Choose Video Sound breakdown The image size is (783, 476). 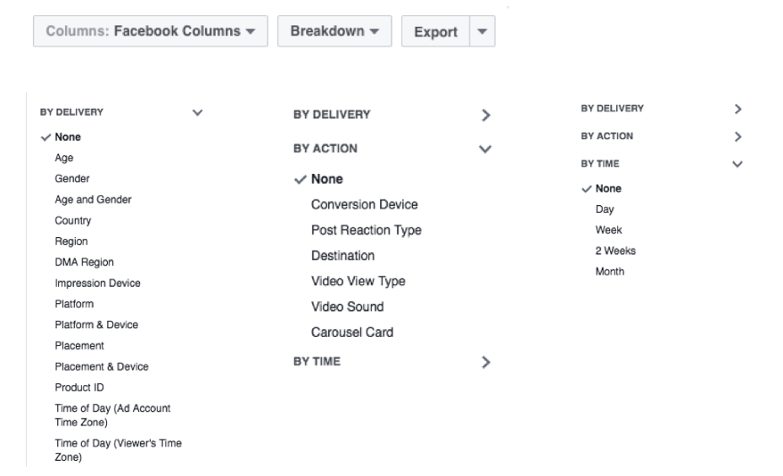347,307
